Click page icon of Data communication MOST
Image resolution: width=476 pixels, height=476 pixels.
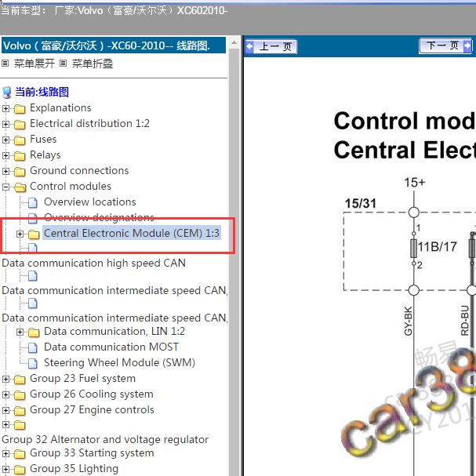(x=33, y=347)
